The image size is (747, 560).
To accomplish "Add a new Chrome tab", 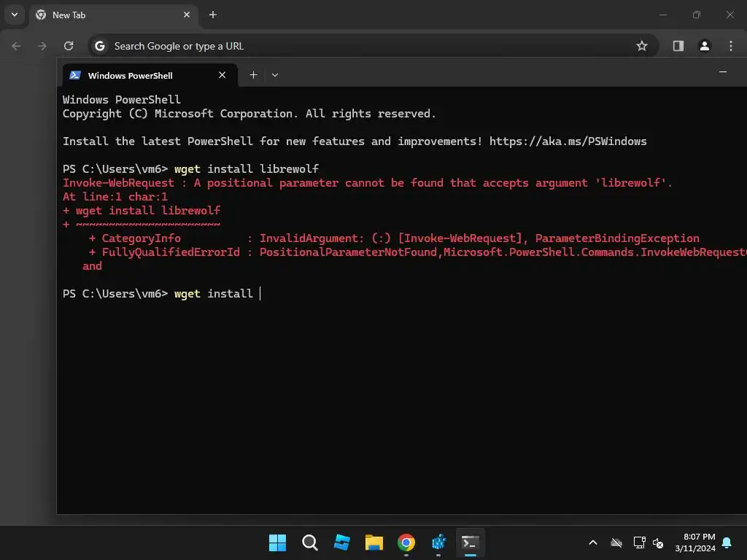I will pyautogui.click(x=213, y=15).
